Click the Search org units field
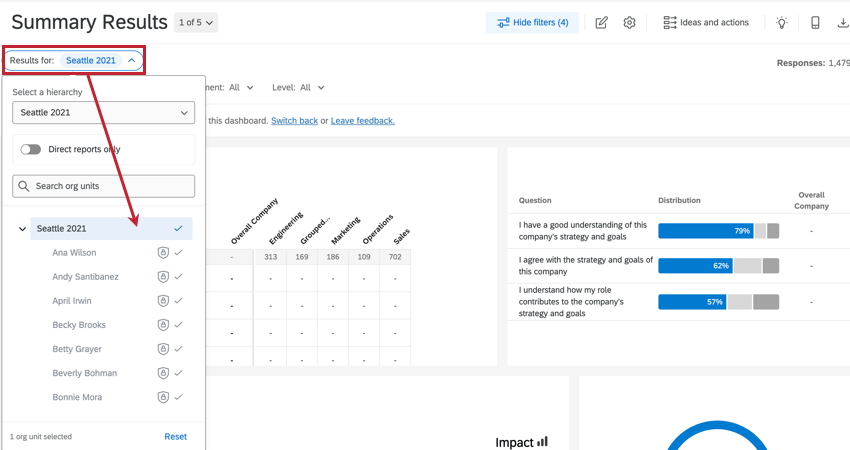The image size is (850, 450). tap(103, 186)
